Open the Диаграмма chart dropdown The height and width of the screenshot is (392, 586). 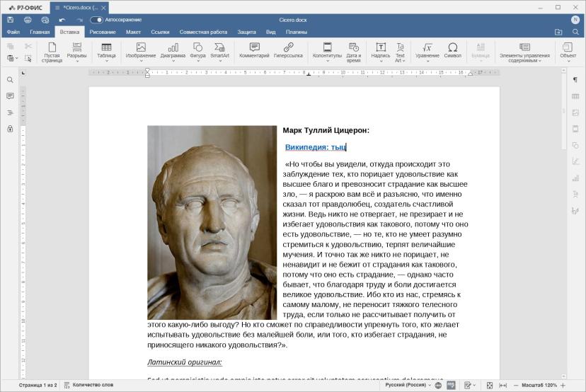click(x=173, y=52)
